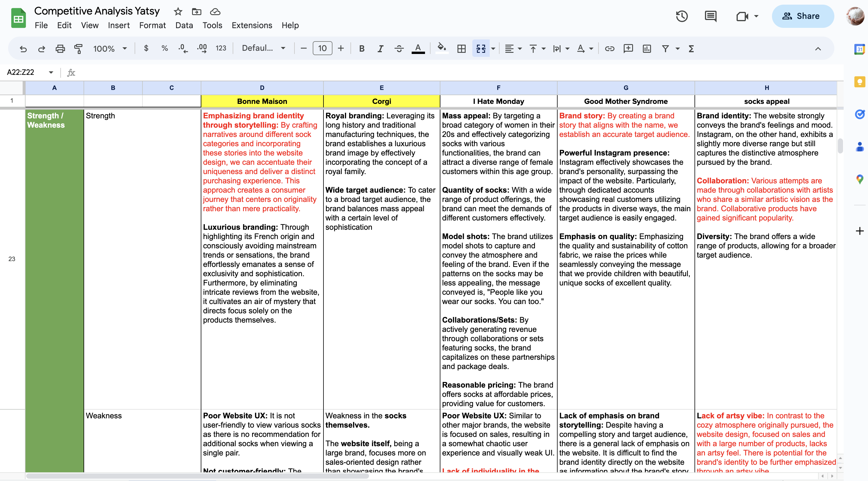Open the File menu
This screenshot has width=868, height=481.
(x=41, y=25)
